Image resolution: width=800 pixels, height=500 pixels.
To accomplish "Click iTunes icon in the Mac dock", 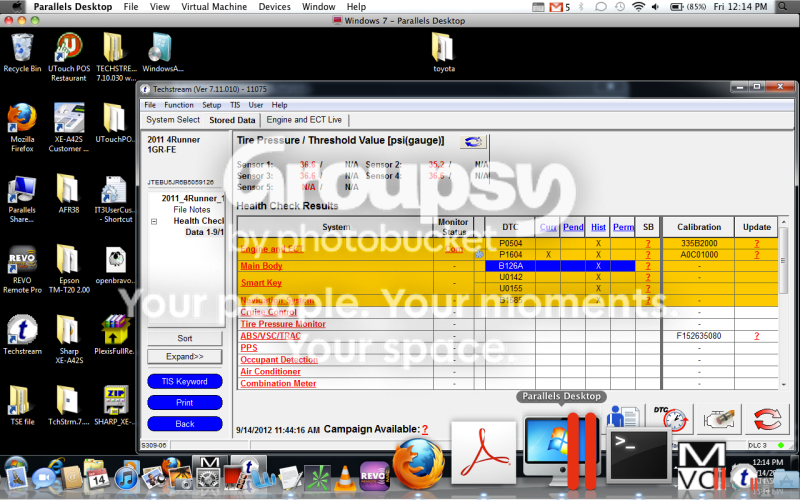I will (x=126, y=479).
